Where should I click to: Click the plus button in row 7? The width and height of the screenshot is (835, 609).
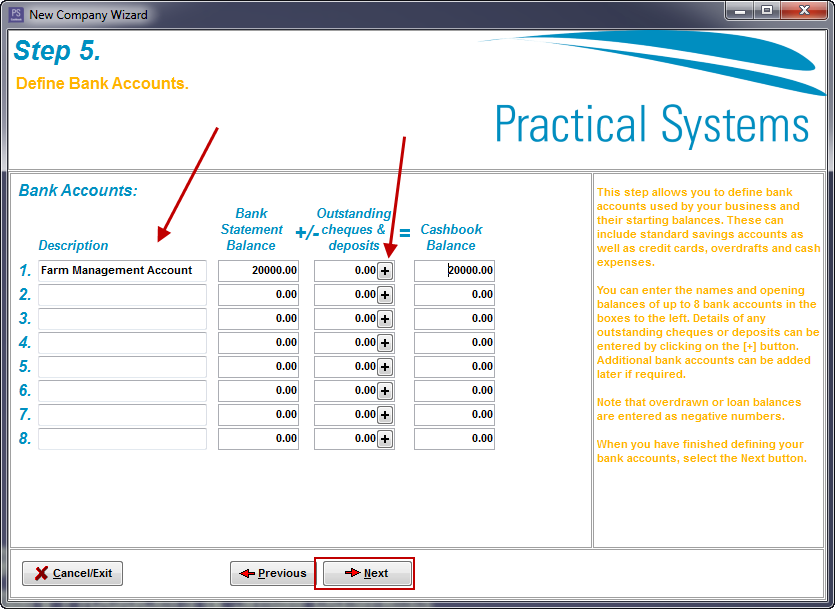point(385,415)
